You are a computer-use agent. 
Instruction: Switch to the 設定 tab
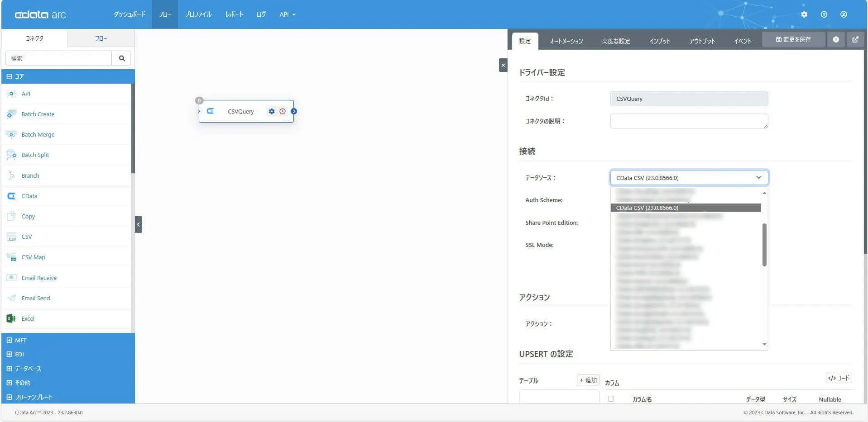point(525,41)
